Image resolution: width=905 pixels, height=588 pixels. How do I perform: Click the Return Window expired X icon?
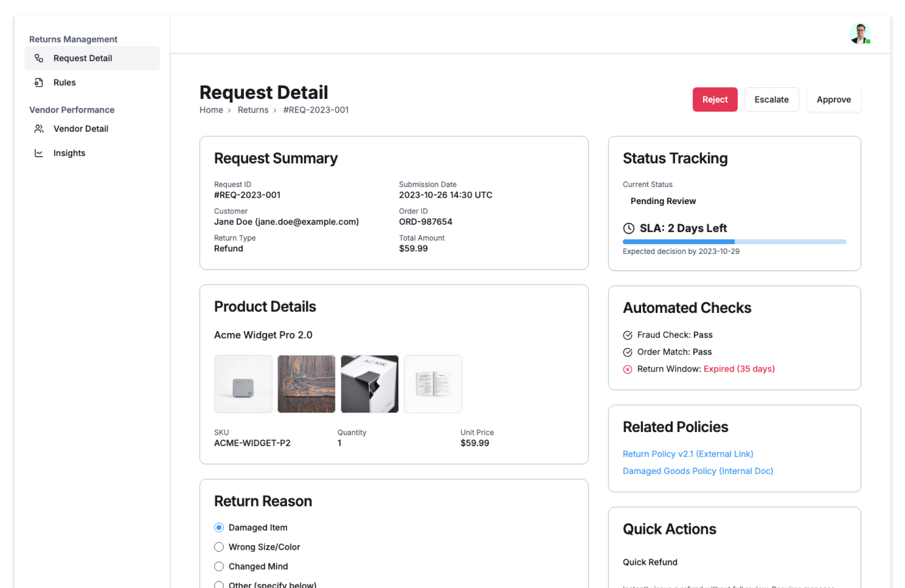627,369
